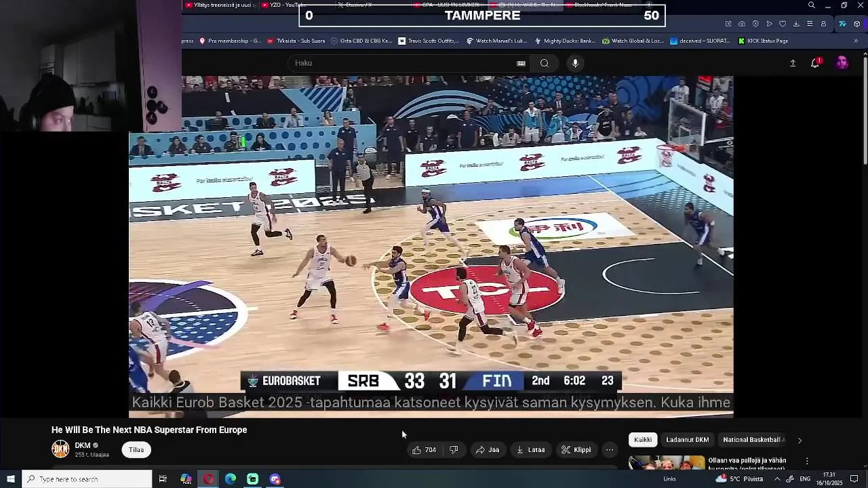This screenshot has height=488, width=868.
Task: Open the colorful Copilot taskbar app
Action: (186, 479)
